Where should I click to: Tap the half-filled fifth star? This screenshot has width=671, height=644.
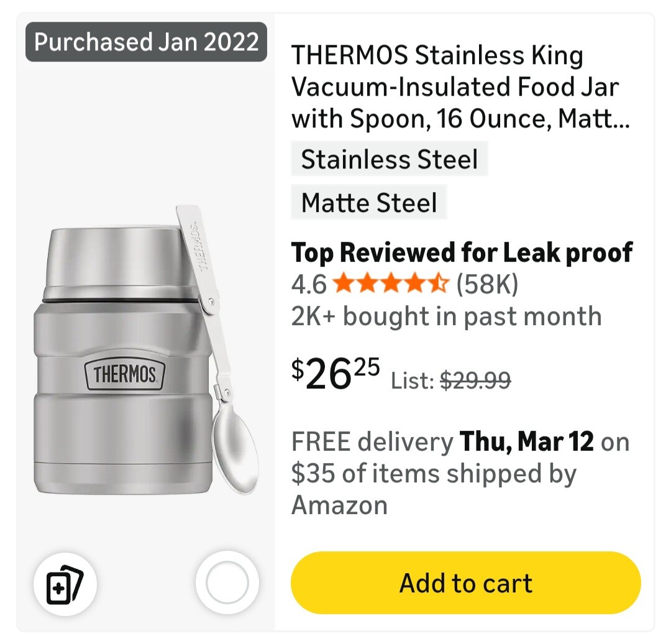point(439,285)
